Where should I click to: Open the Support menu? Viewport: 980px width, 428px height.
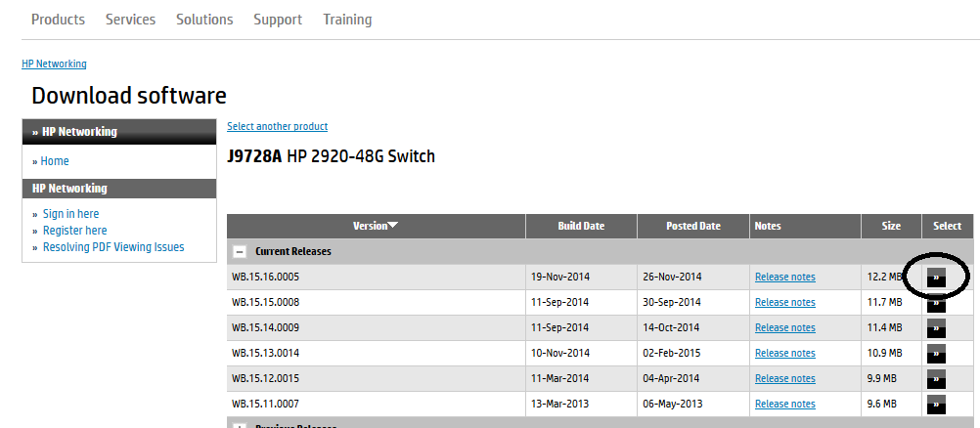[278, 20]
